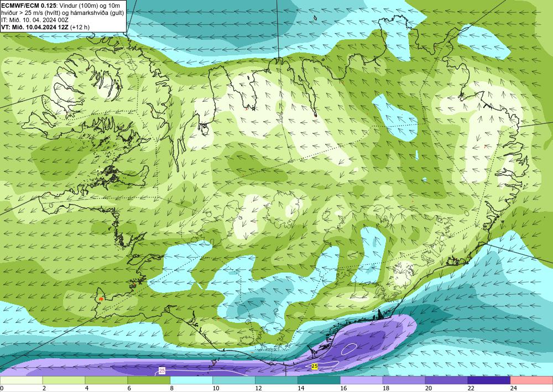The width and height of the screenshot is (553, 392).
Task: Click the legend label '4'
Action: [x=87, y=389]
